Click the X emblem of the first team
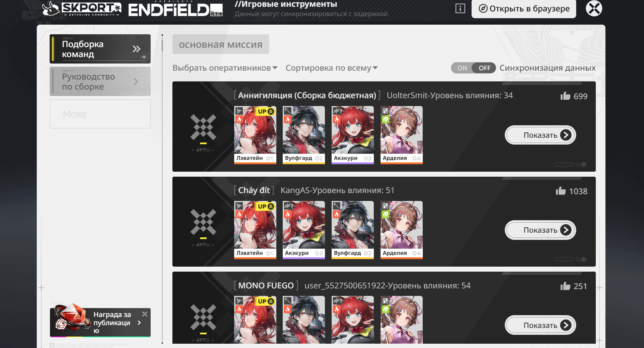This screenshot has width=644, height=348. (203, 127)
